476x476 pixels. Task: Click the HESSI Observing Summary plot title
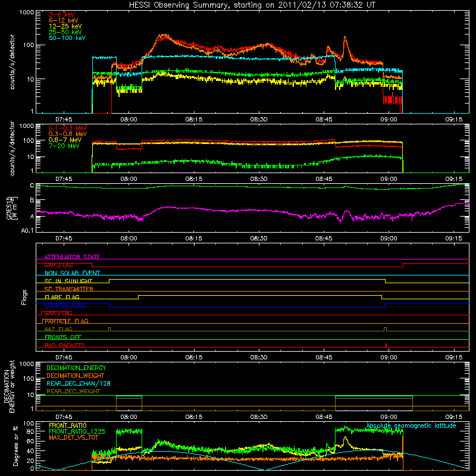click(x=252, y=5)
